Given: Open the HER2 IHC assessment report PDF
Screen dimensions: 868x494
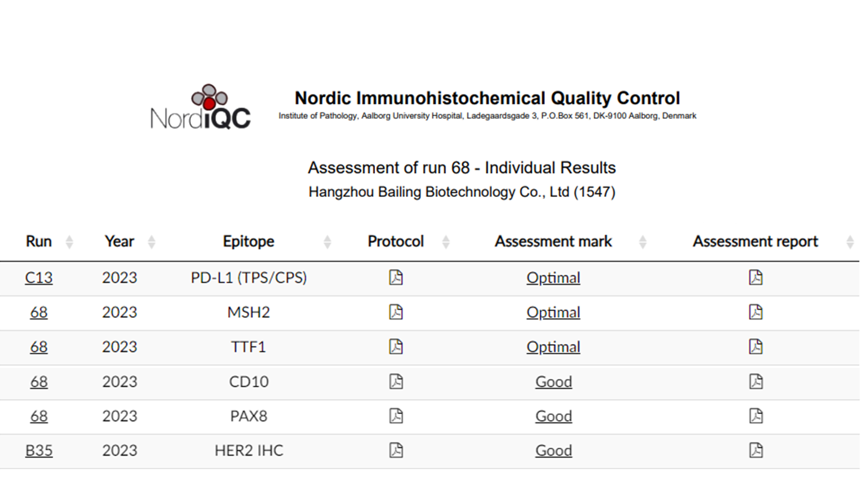Looking at the screenshot, I should [x=756, y=450].
